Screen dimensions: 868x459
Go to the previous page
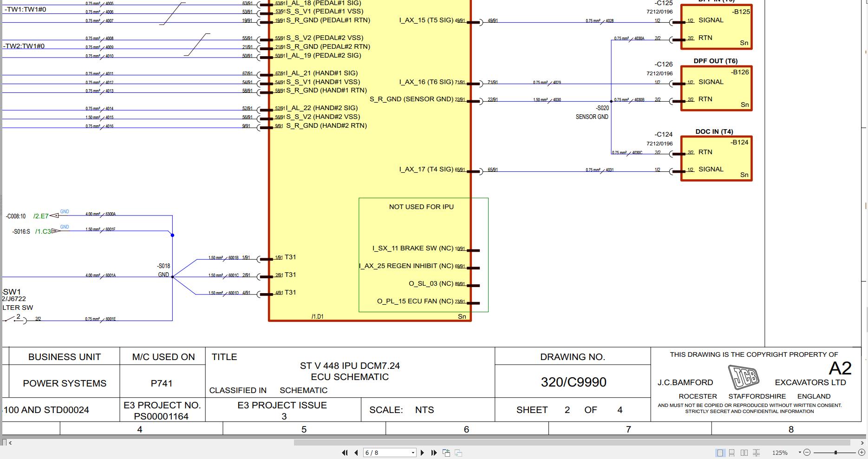tap(356, 452)
